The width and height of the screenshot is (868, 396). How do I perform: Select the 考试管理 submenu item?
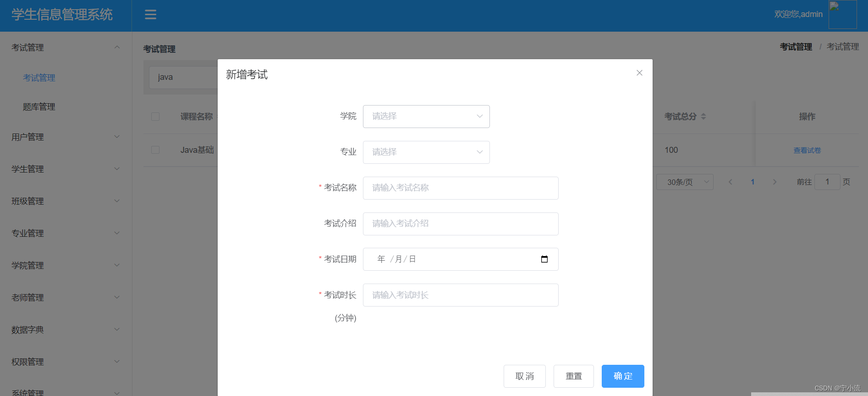pos(39,78)
